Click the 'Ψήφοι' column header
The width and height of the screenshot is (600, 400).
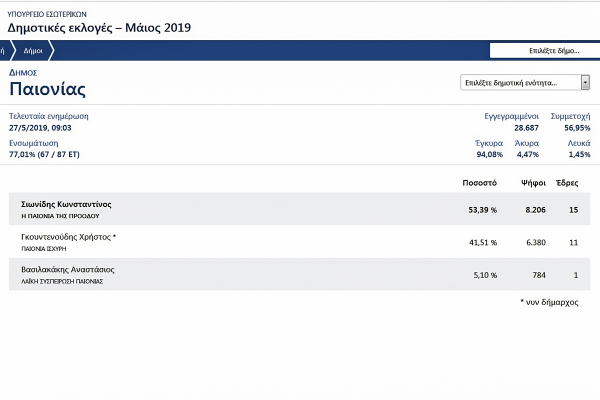click(x=532, y=184)
